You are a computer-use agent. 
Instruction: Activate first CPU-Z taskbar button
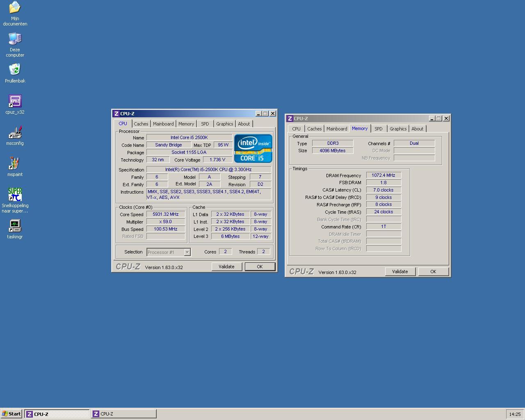point(57,414)
